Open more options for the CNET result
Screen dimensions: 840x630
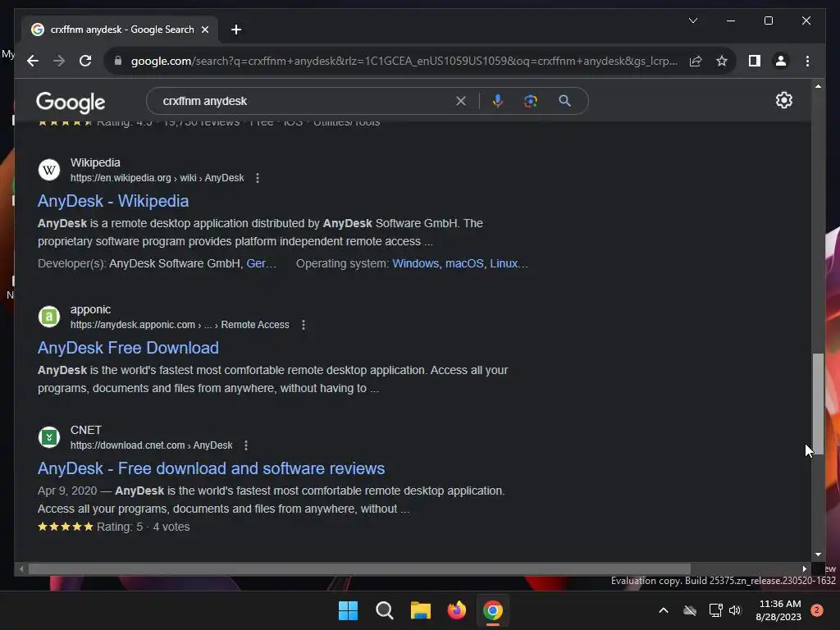[x=246, y=445]
